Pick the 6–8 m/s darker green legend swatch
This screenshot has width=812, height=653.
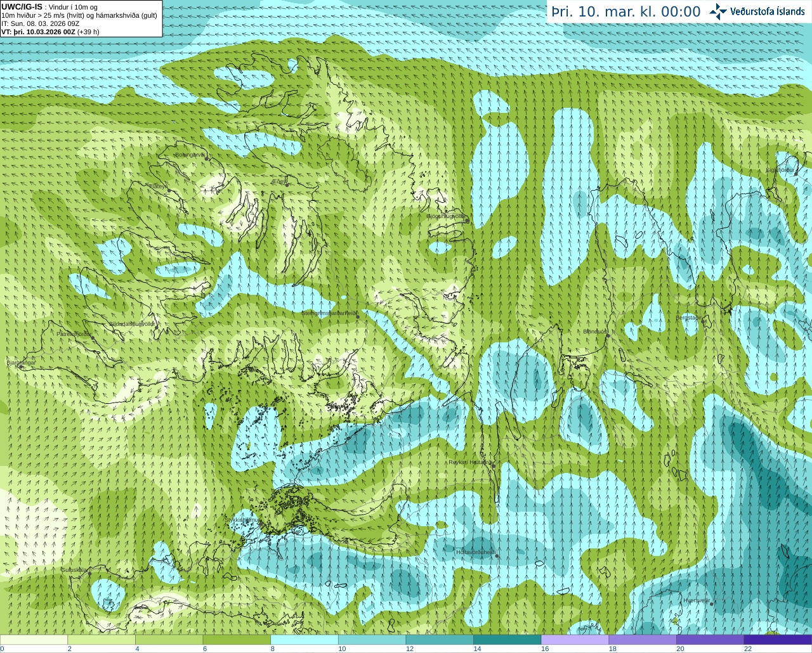coord(237,640)
